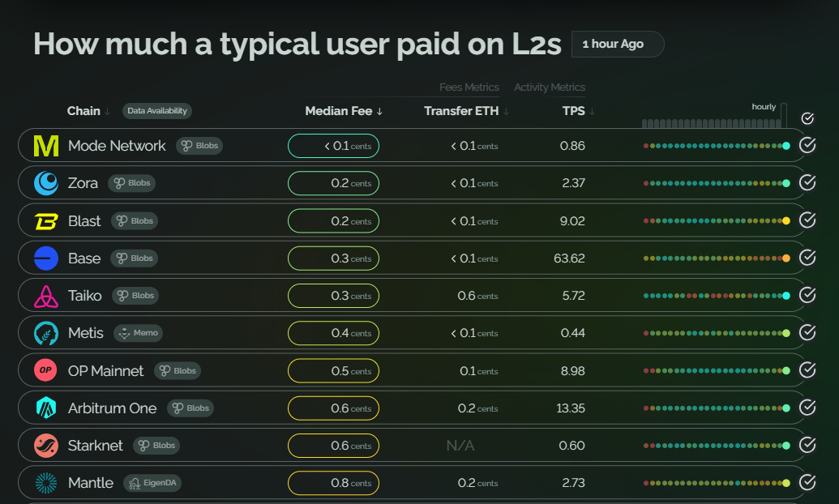Click the Base TPS value '63.62'

(569, 258)
